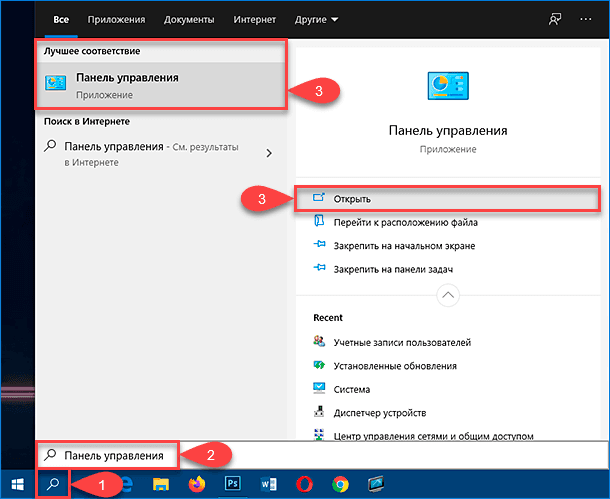This screenshot has width=610, height=499.
Task: Click the search input field with Панель управления
Action: coord(322,455)
